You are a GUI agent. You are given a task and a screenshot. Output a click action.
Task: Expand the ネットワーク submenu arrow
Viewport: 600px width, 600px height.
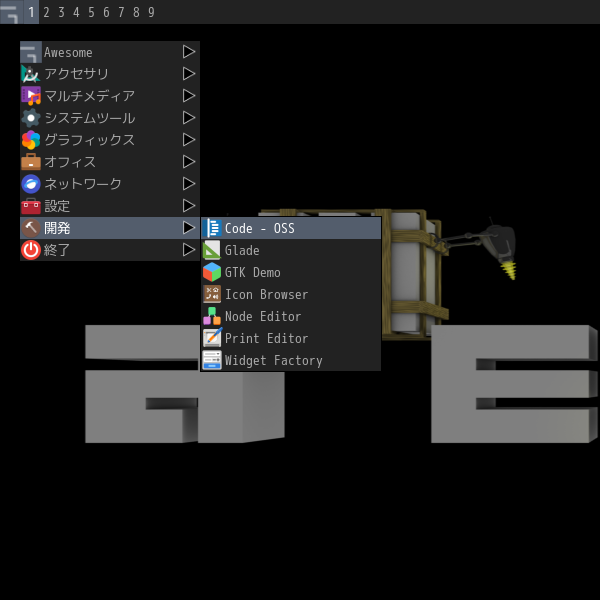pos(189,184)
